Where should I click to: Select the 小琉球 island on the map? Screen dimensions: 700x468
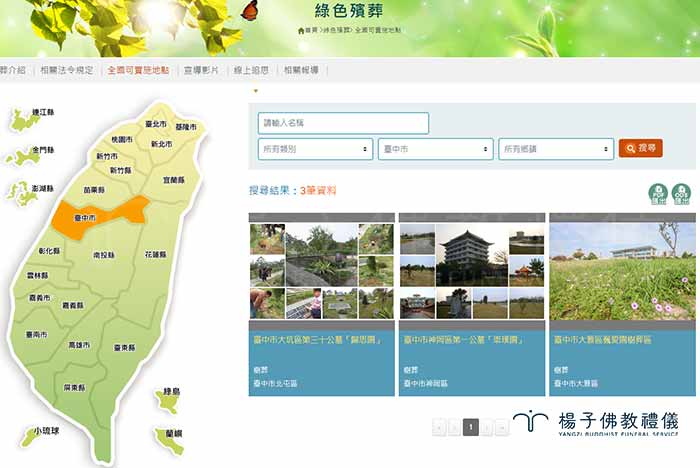point(30,438)
